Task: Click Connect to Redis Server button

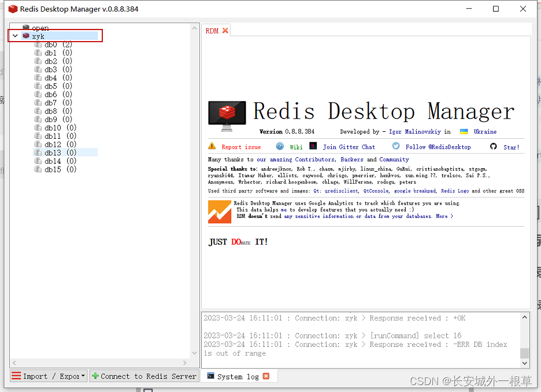Action: pos(144,376)
